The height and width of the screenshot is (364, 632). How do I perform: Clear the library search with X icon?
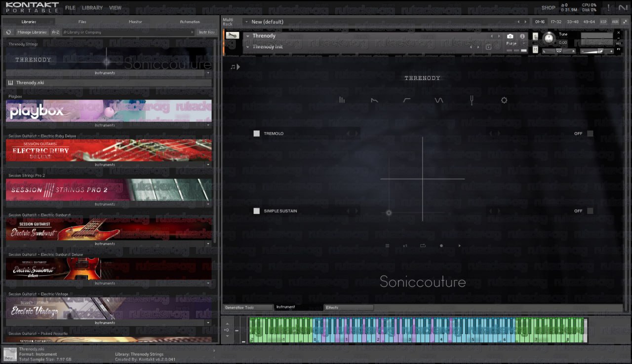pos(193,32)
